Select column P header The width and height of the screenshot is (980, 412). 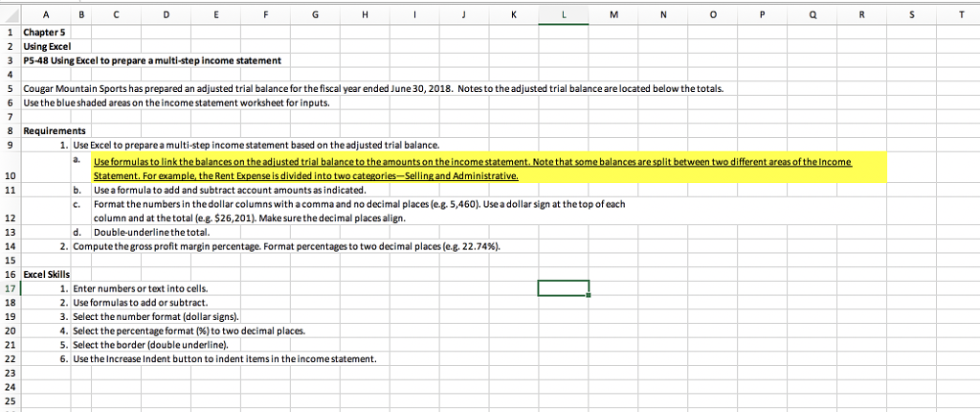(762, 17)
